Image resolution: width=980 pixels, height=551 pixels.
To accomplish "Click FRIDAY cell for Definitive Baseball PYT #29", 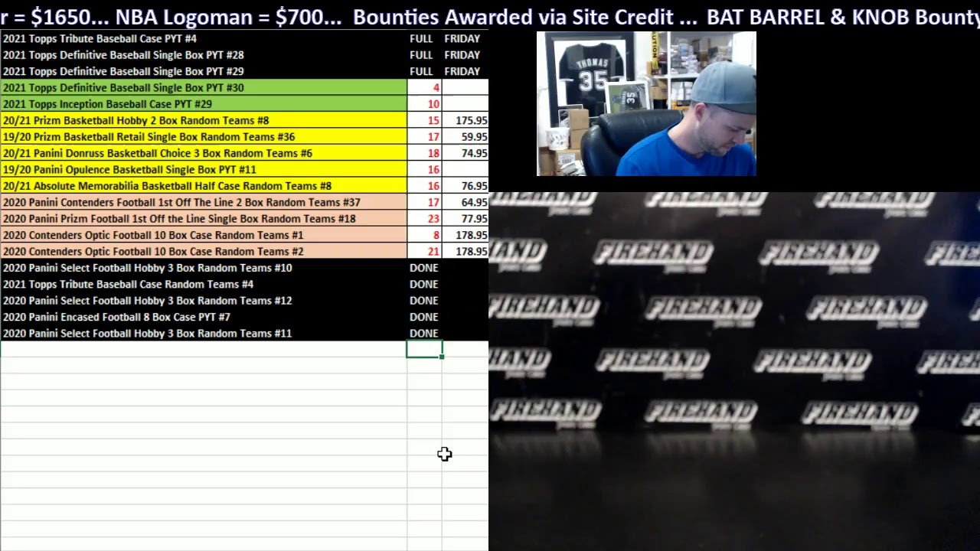I will click(x=462, y=71).
